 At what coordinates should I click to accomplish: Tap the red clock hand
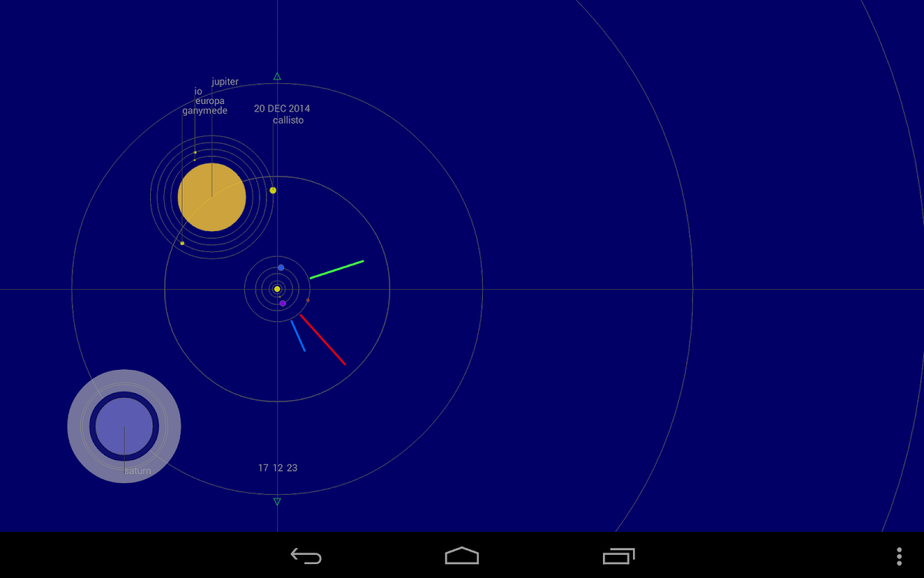point(323,339)
